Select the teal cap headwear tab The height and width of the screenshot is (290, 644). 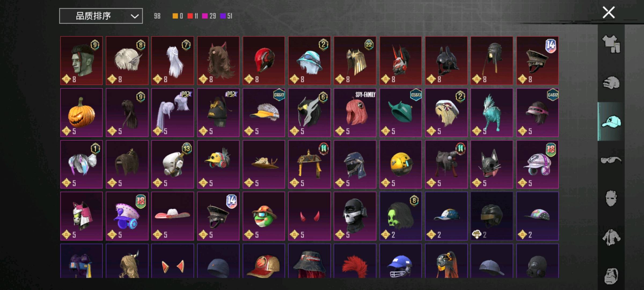point(611,122)
